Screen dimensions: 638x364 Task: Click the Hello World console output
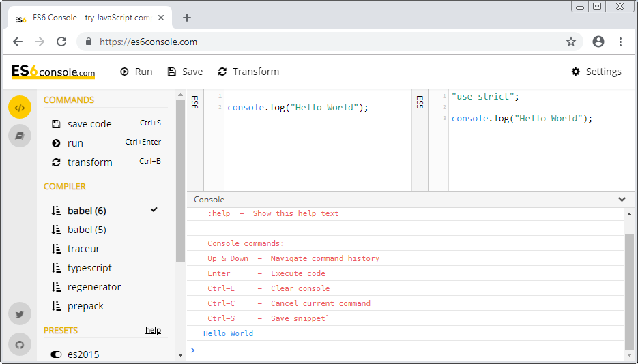click(228, 333)
